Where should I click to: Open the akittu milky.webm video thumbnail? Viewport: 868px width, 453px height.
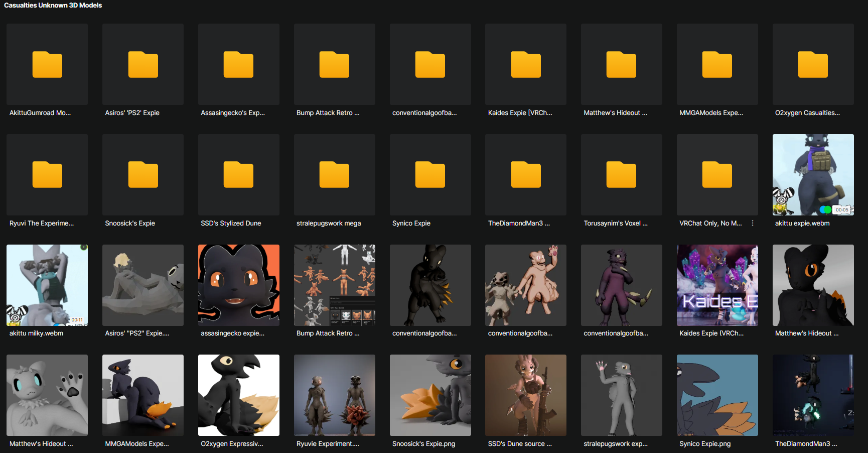[x=47, y=285]
